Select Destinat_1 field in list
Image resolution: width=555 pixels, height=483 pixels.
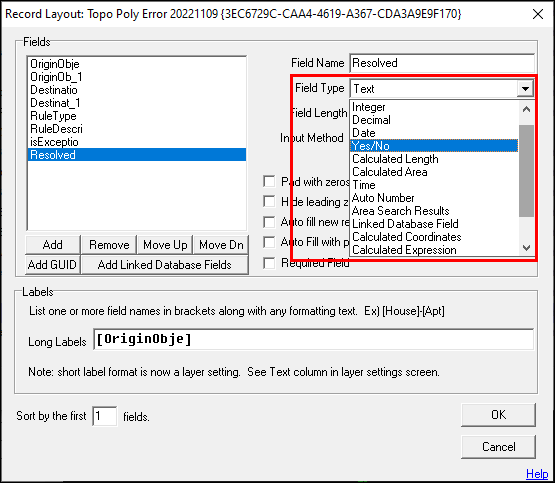pos(137,103)
